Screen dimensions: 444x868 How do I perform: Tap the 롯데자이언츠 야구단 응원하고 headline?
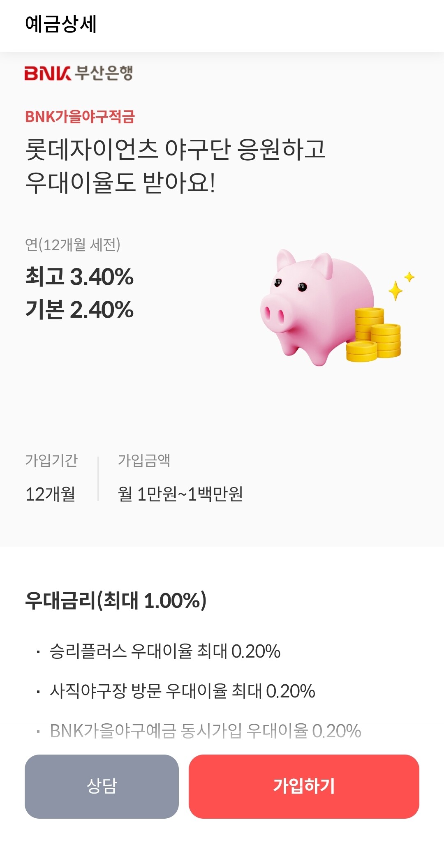(x=175, y=149)
